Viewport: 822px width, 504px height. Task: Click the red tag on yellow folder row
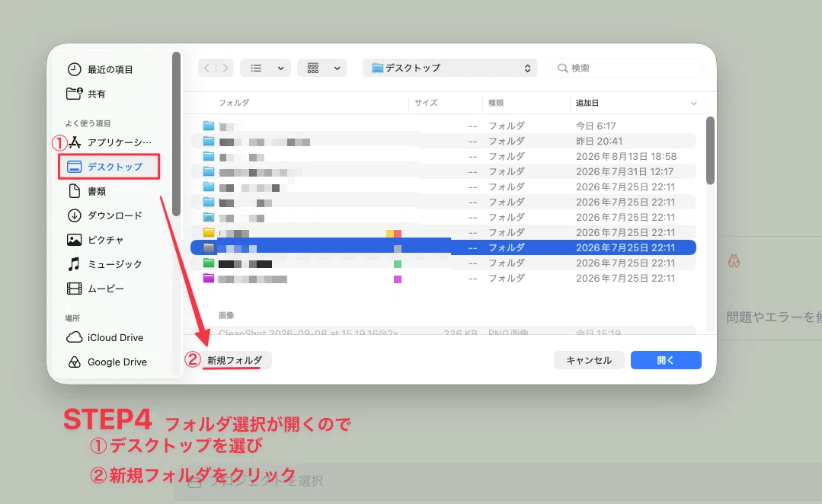[398, 233]
